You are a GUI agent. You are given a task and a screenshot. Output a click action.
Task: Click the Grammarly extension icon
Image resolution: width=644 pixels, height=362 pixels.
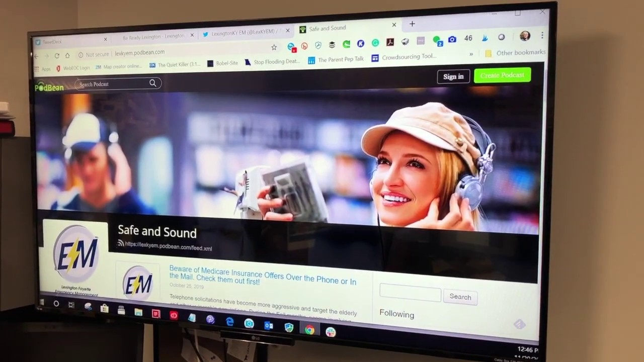pos(375,43)
